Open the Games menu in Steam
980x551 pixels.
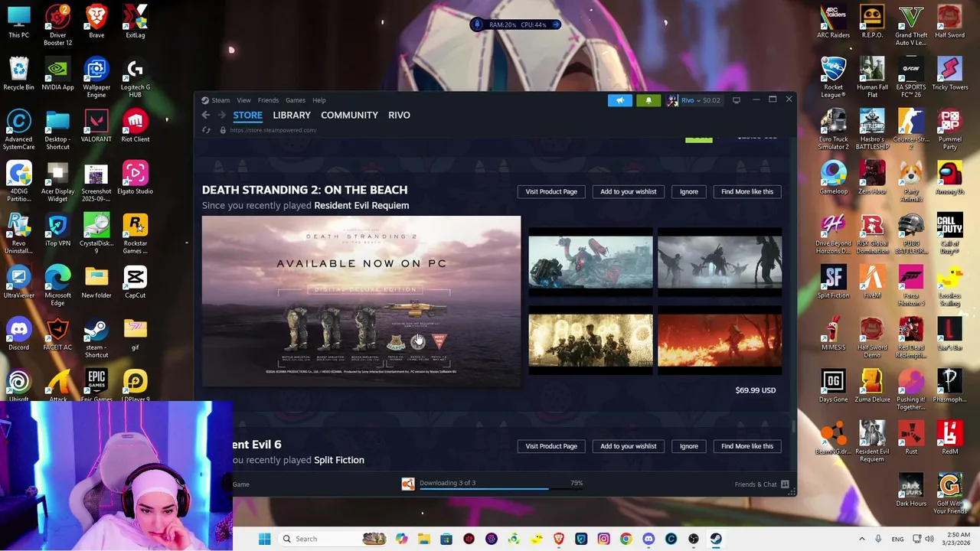pos(296,100)
